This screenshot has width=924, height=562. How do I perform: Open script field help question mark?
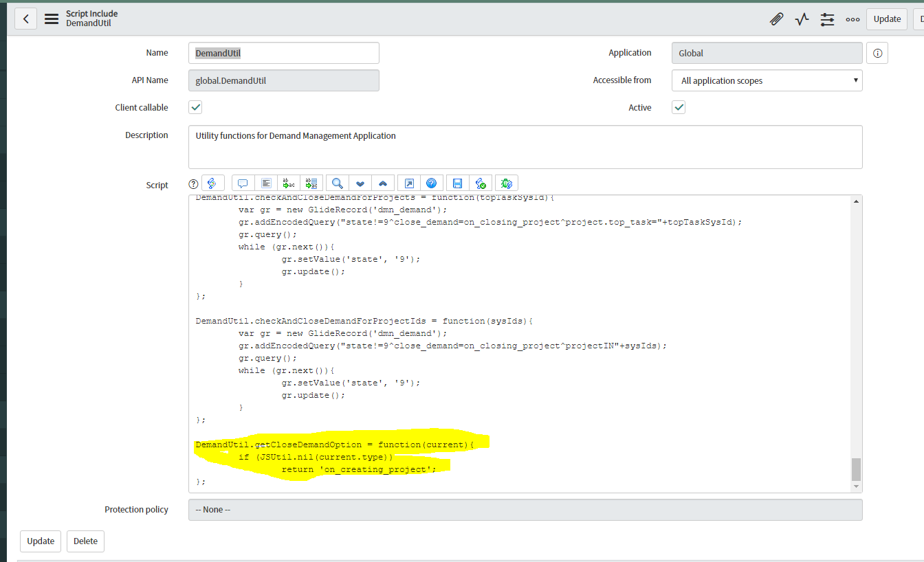(193, 184)
